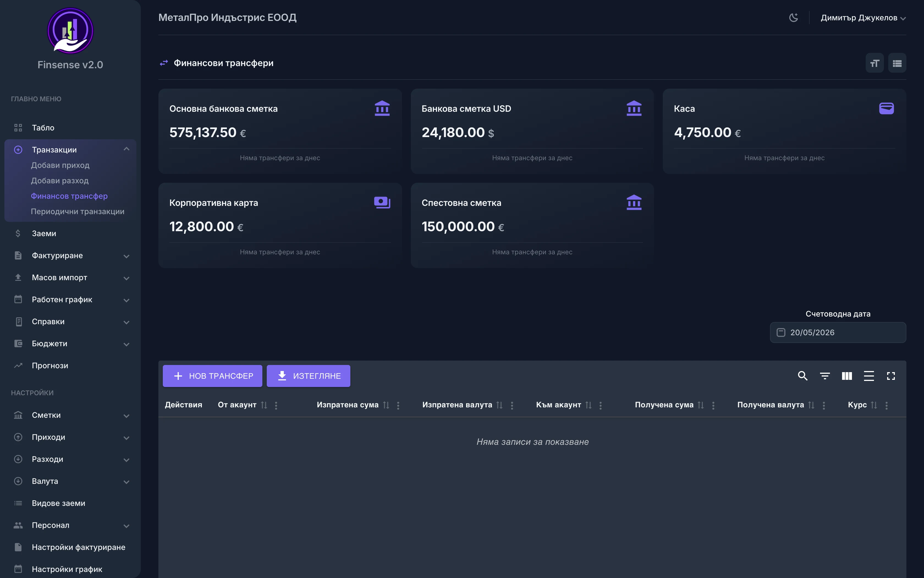The image size is (924, 578).
Task: Open Видове заеми
Action: tap(70, 503)
